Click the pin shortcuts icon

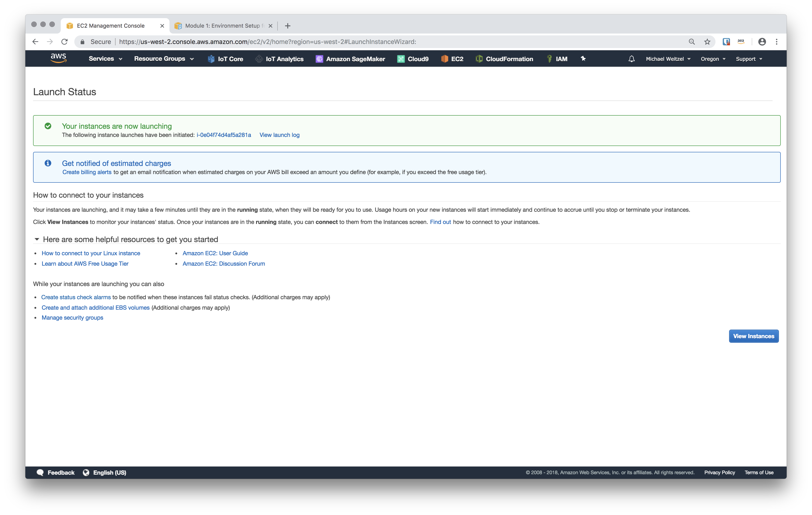pyautogui.click(x=583, y=58)
